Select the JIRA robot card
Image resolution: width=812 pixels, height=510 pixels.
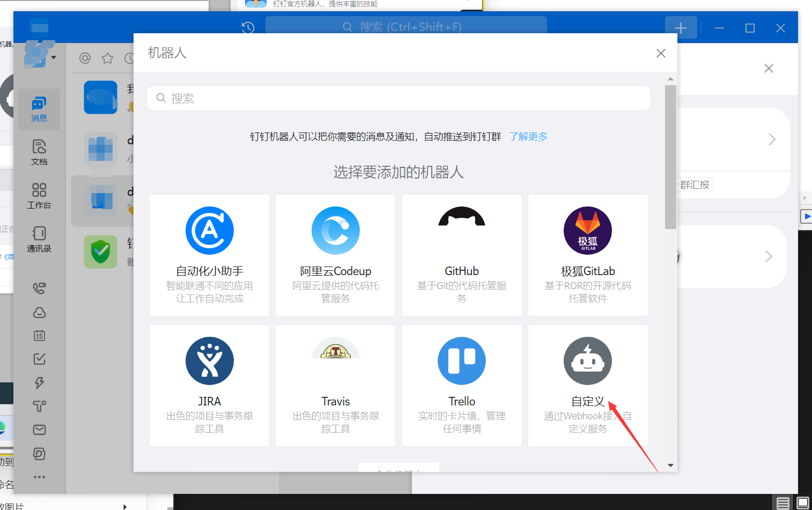(x=209, y=386)
